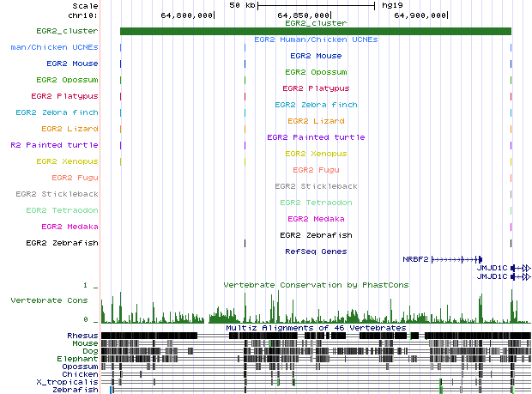Click the yellow EGR2 Xenopus marker
The image size is (532, 394).
[121, 161]
